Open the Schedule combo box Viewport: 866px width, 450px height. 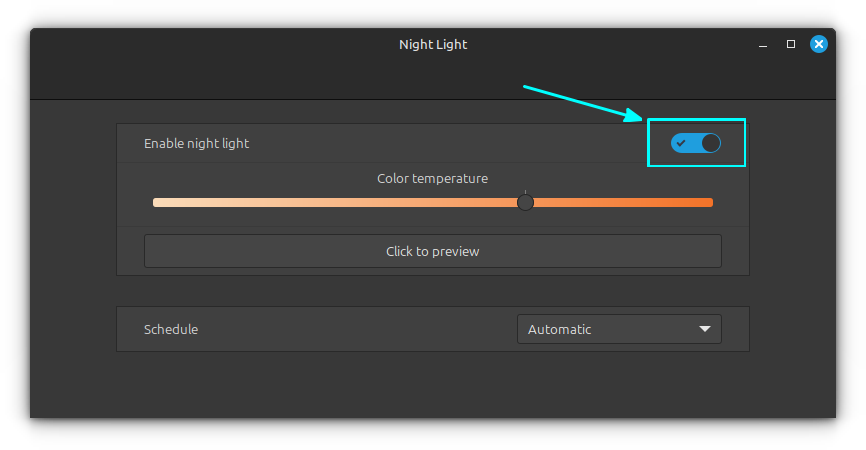619,329
